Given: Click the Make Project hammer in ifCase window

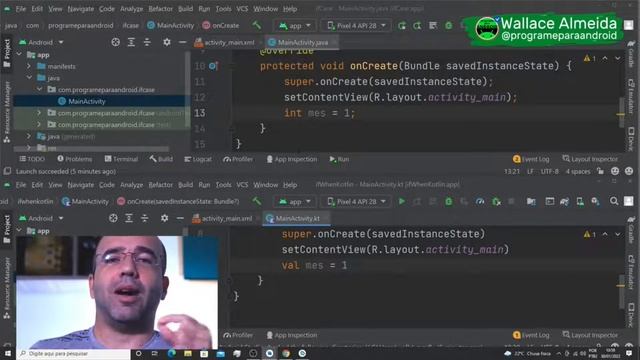Looking at the screenshot, I should coord(256,25).
